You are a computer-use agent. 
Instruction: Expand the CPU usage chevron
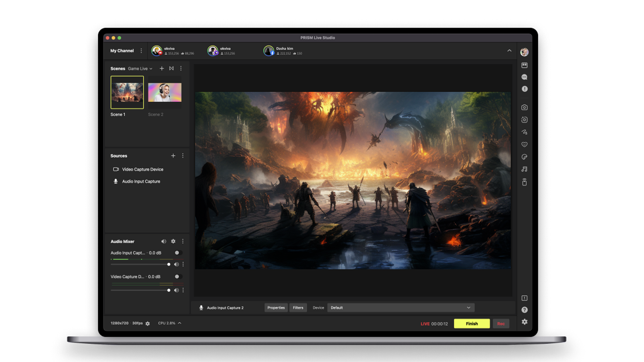tap(180, 323)
